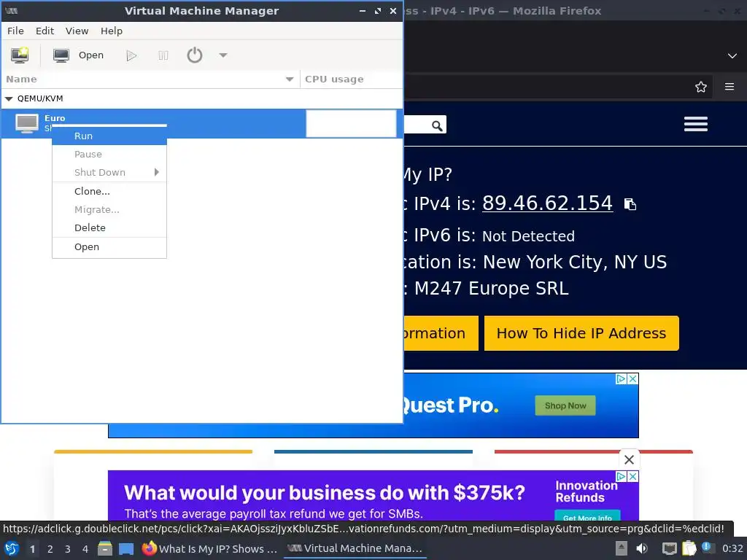Click the M247 Europe SRL text
The height and width of the screenshot is (560, 747).
coord(491,289)
